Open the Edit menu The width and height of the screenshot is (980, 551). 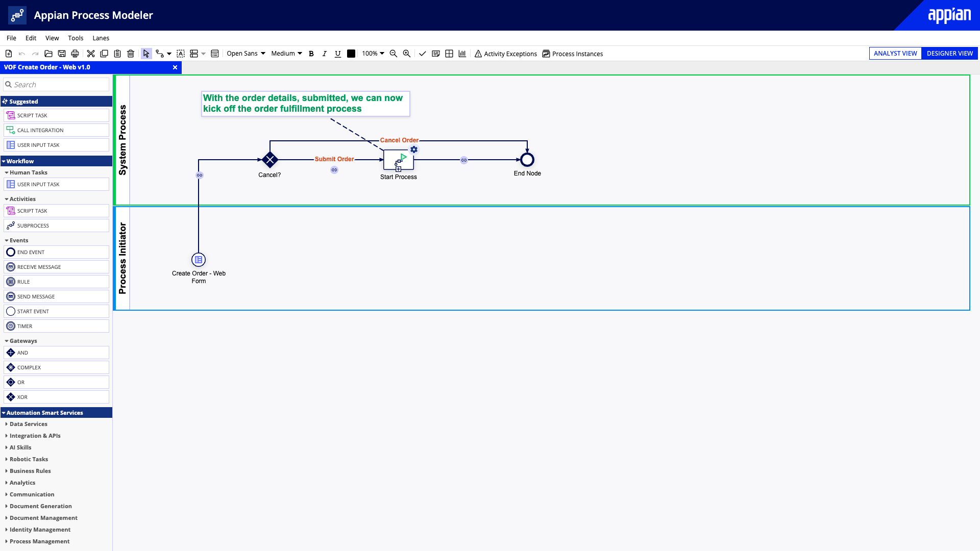[31, 38]
